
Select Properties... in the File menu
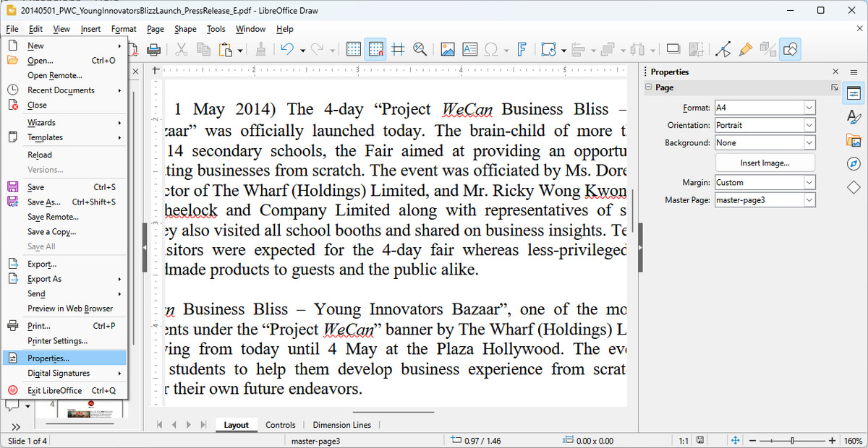[48, 358]
